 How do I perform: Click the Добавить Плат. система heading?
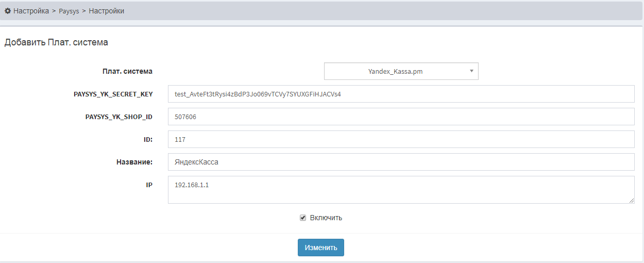(x=56, y=42)
